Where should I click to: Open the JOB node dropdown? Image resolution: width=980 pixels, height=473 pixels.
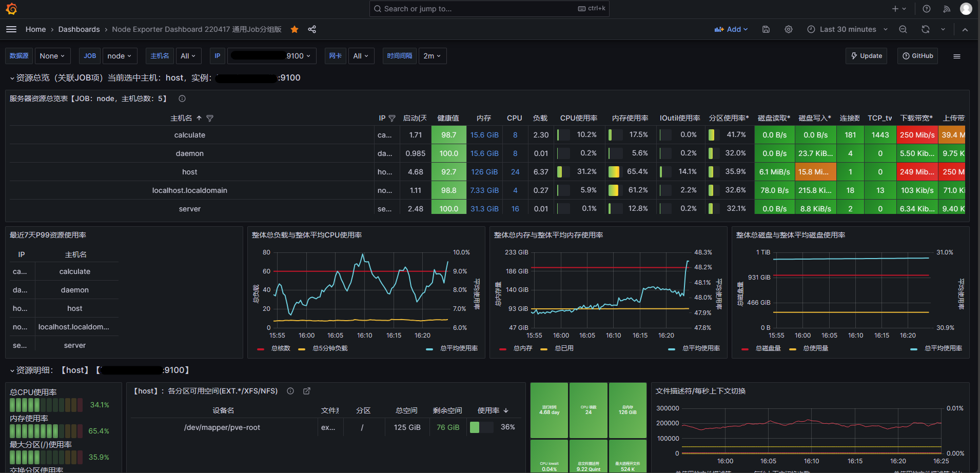(x=120, y=56)
